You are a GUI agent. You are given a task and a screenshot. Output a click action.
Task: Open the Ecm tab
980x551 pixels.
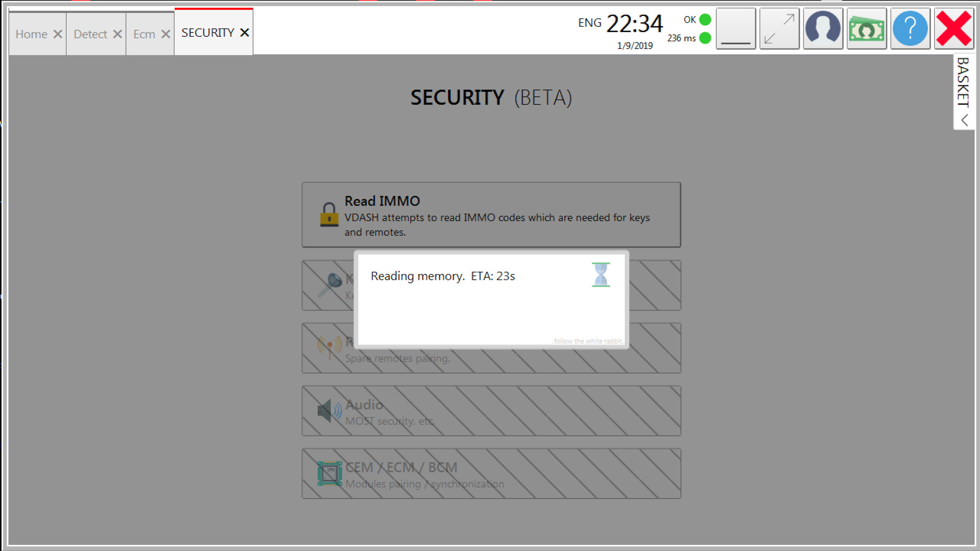(144, 34)
